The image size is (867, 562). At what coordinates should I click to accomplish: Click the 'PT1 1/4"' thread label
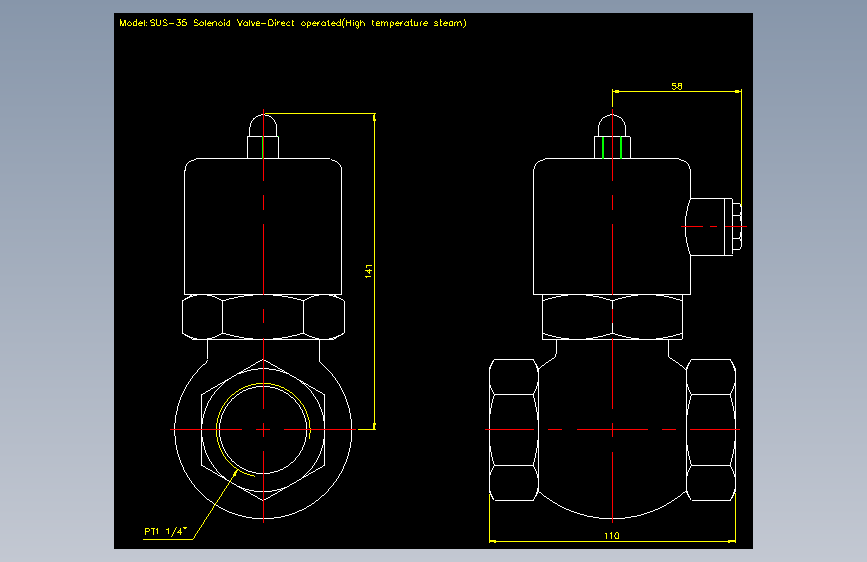166,532
